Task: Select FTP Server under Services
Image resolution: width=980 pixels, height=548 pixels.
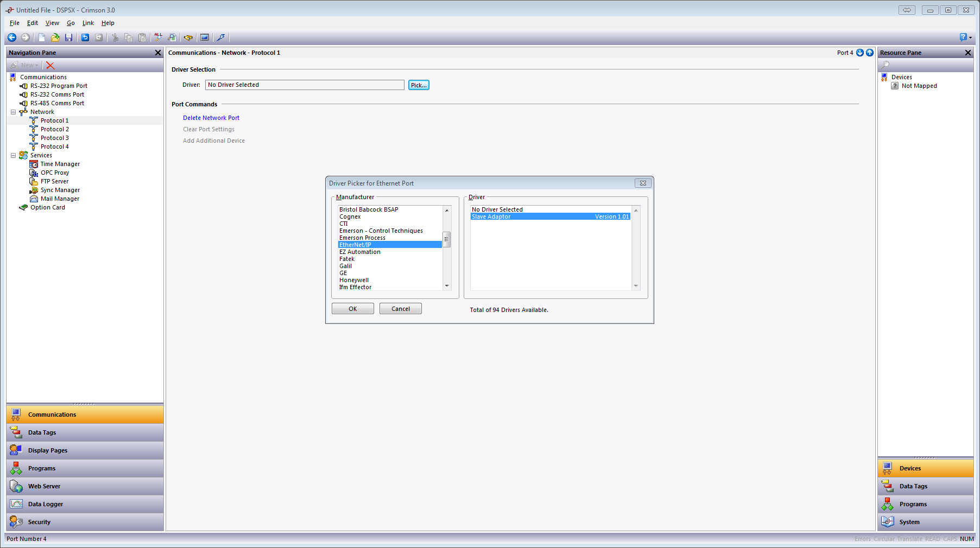Action: point(54,181)
